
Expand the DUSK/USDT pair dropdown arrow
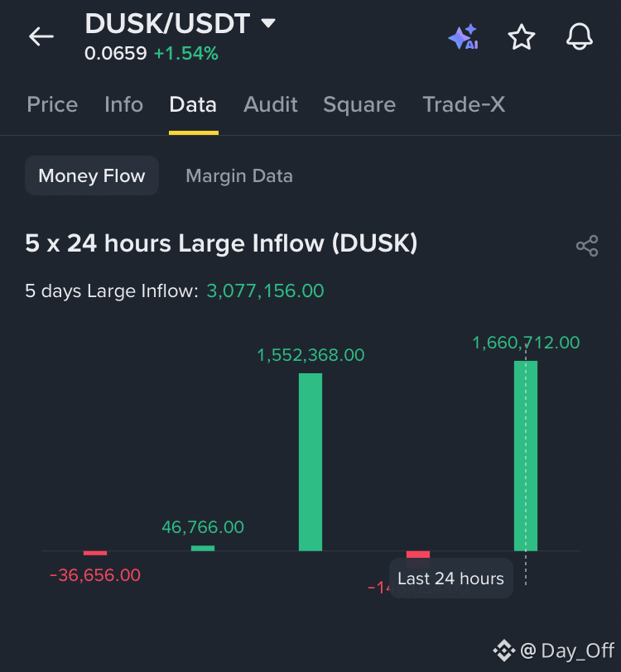click(268, 22)
